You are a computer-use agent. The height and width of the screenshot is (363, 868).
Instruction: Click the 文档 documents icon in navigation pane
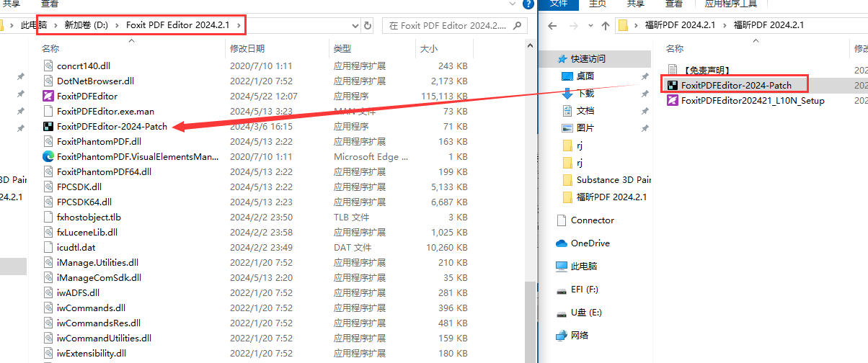[x=567, y=110]
